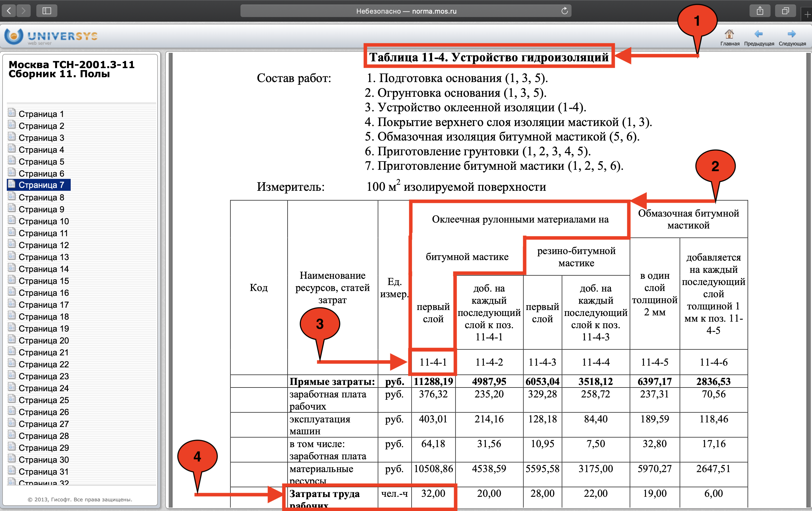
Task: Open Страница 5 in the page list
Action: [x=41, y=162]
